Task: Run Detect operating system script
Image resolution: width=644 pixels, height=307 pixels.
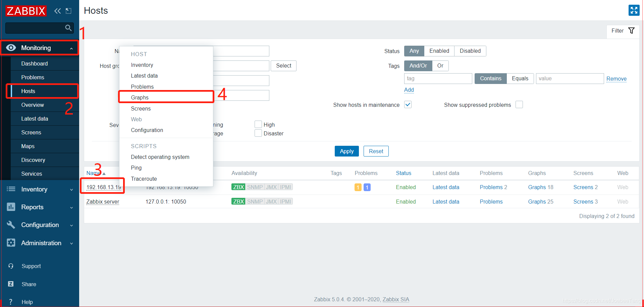Action: 166,157
